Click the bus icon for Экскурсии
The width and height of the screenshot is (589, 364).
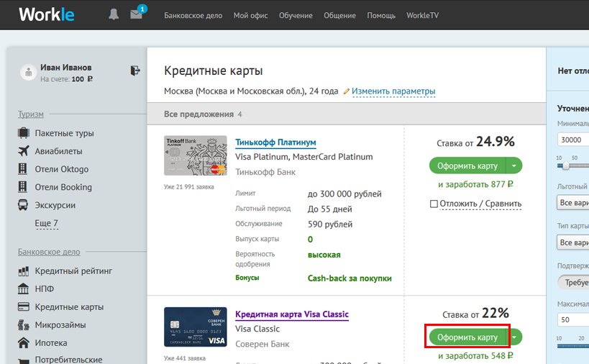pos(23,205)
